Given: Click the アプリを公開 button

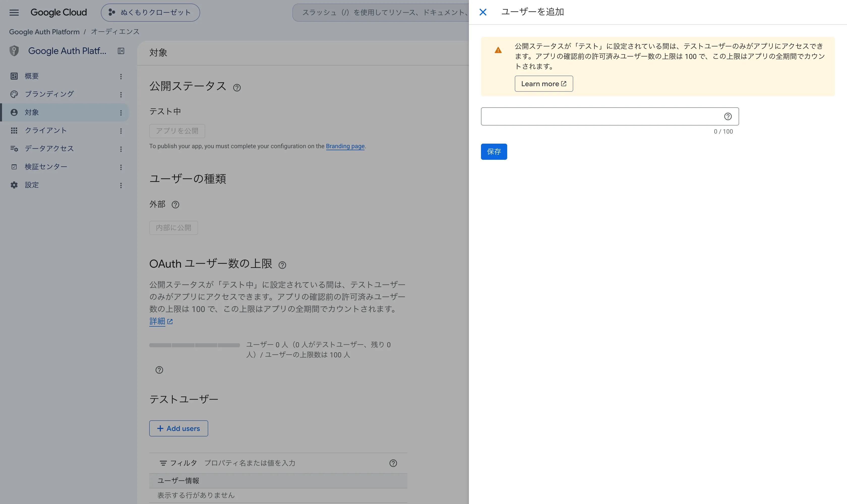Looking at the screenshot, I should click(x=177, y=131).
